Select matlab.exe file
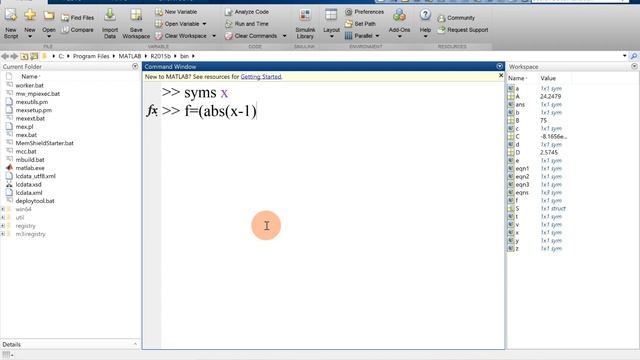The image size is (640, 360). click(x=30, y=168)
